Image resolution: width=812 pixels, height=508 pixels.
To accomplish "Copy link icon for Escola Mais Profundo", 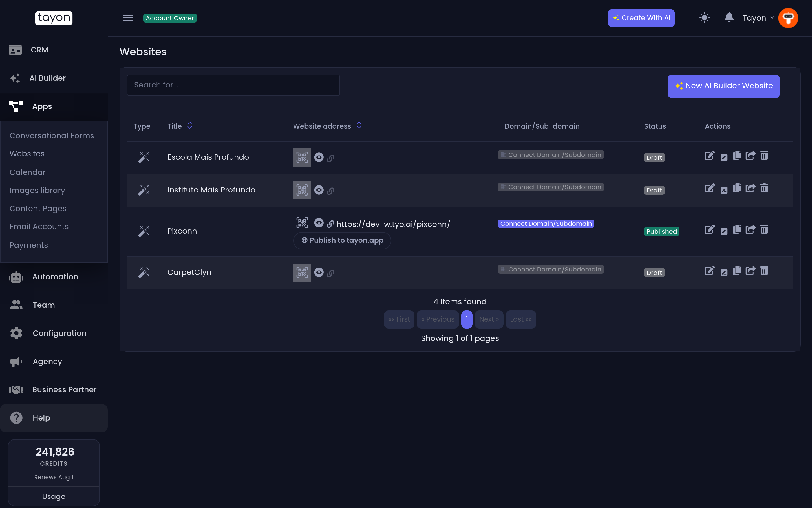I will [x=330, y=158].
